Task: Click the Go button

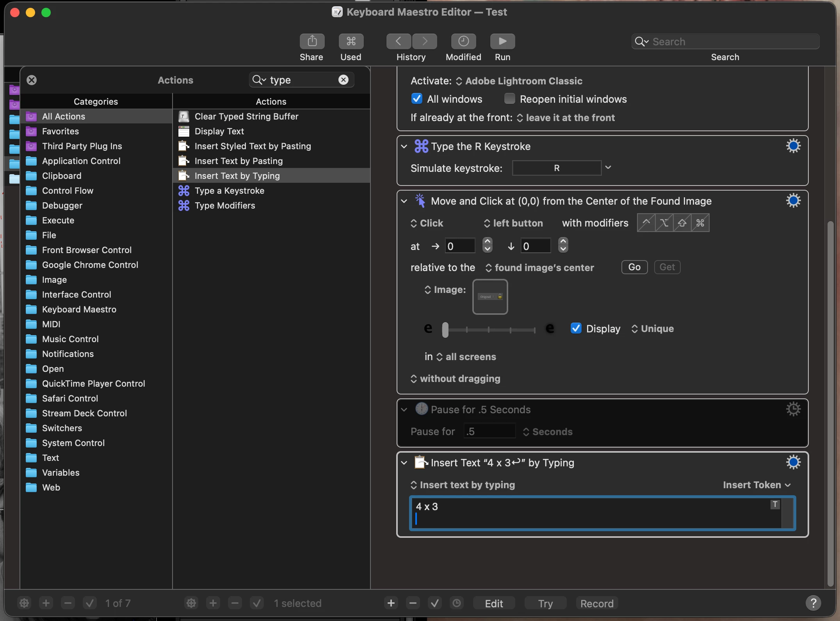Action: click(634, 267)
